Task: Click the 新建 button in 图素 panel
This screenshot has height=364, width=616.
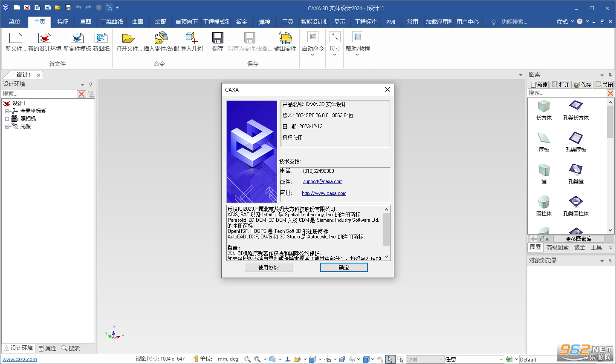Action: pos(539,85)
